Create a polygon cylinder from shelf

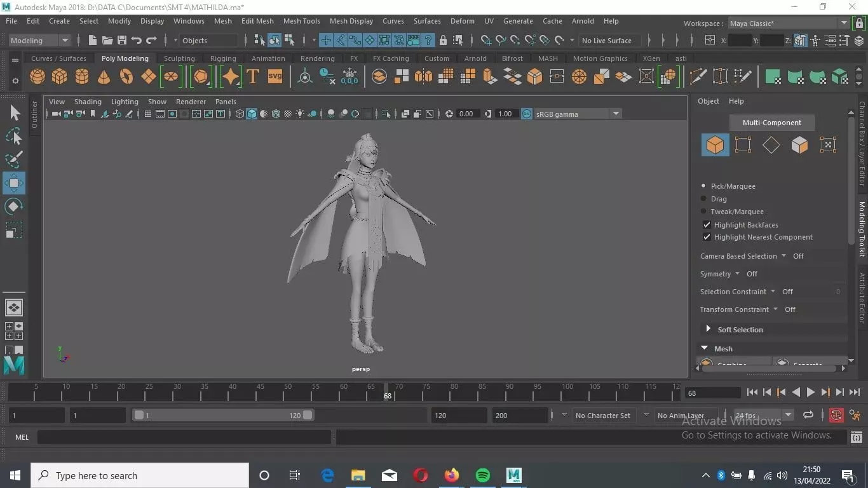tap(82, 77)
